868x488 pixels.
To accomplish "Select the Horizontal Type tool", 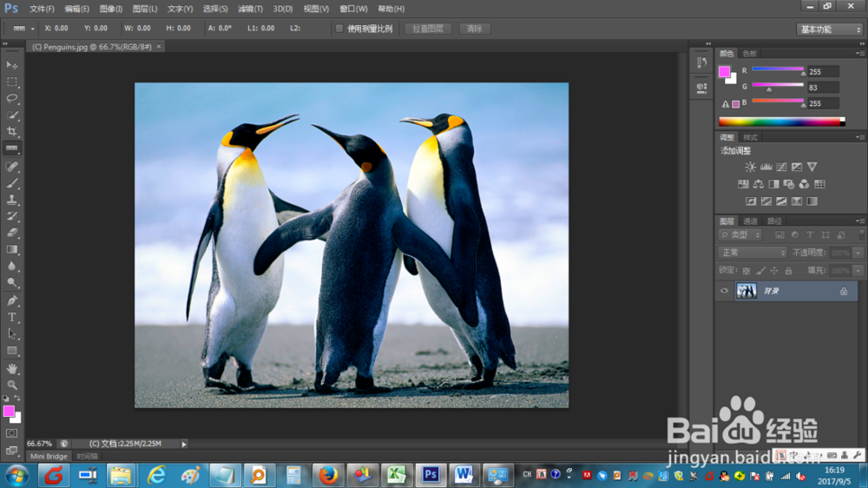I will 12,317.
